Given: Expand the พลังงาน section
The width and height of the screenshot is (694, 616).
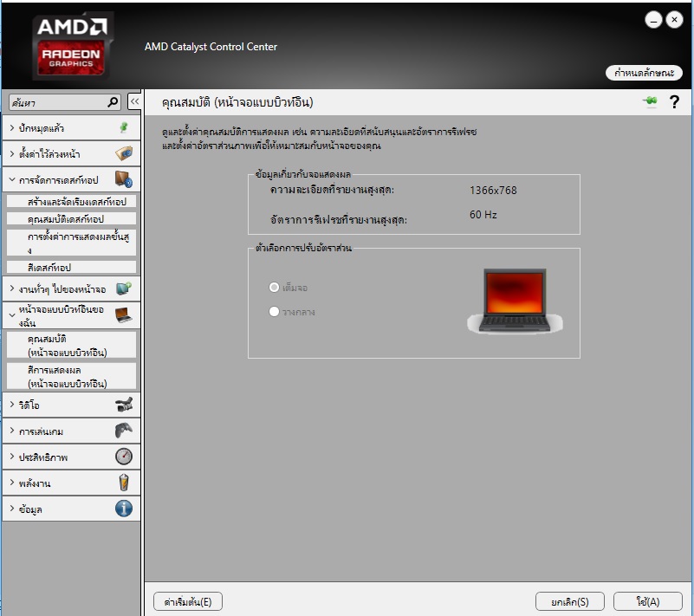Looking at the screenshot, I should coord(12,483).
